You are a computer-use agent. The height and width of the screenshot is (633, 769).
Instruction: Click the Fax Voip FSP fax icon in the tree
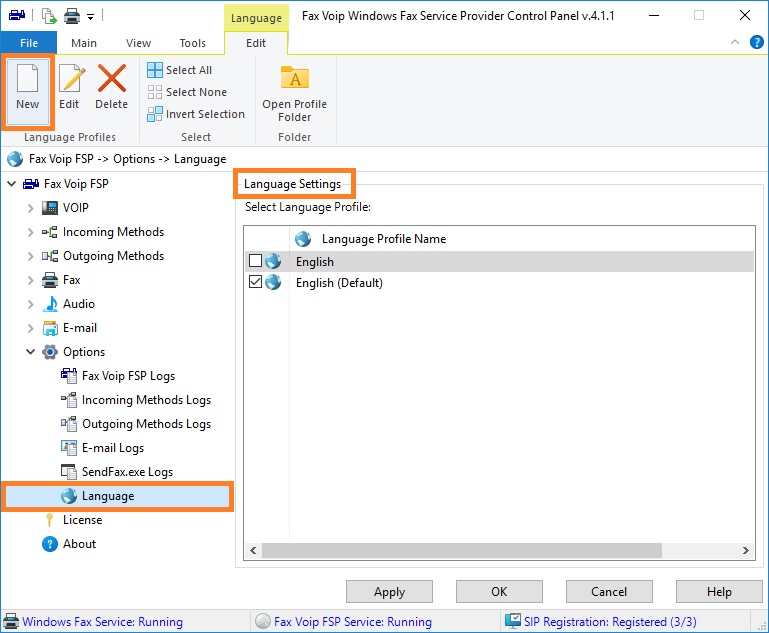(x=31, y=184)
